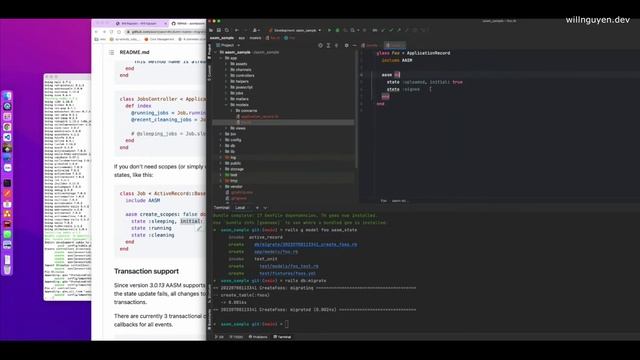The height and width of the screenshot is (360, 640).
Task: Open Chrome from the dock
Action: pos(7,127)
